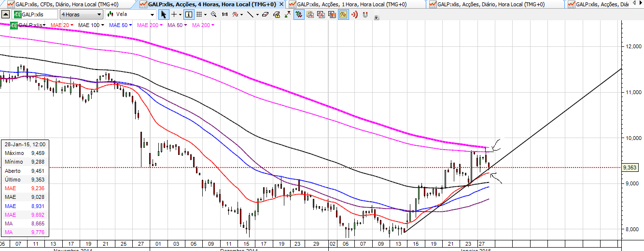The width and height of the screenshot is (644, 251).
Task: Click the 12,000 price axis label
Action: 632,46
